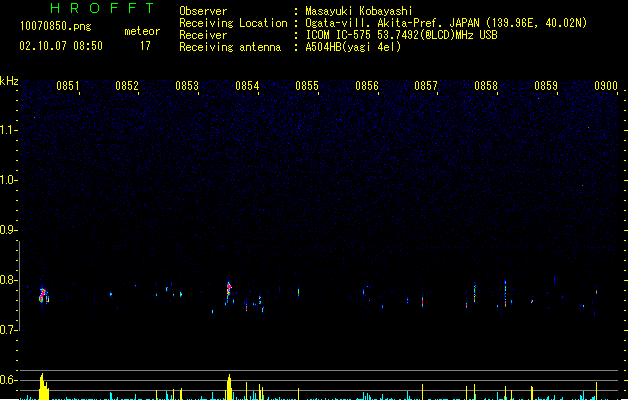This screenshot has width=629, height=400.
Task: Click the 0852 time marker
Action: pos(127,86)
